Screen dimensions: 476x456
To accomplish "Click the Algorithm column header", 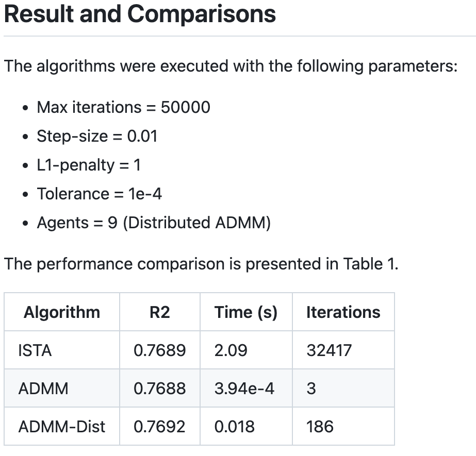I will tap(62, 312).
